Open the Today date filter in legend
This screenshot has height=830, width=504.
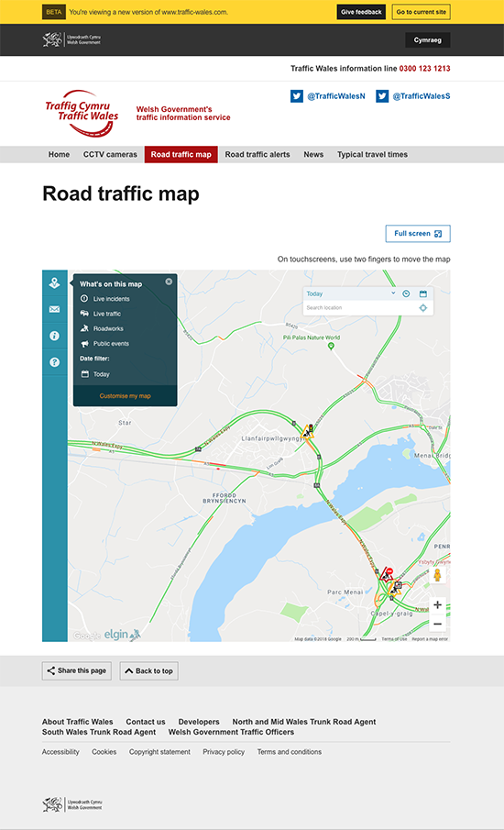[95, 374]
